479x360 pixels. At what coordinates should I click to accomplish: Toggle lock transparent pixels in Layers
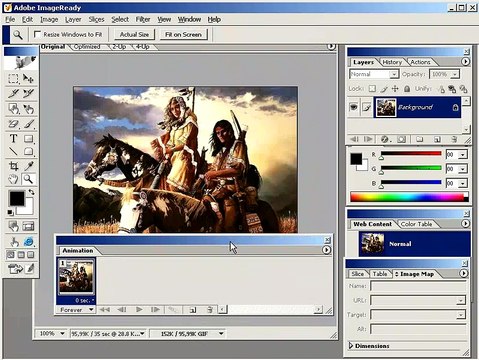point(372,89)
